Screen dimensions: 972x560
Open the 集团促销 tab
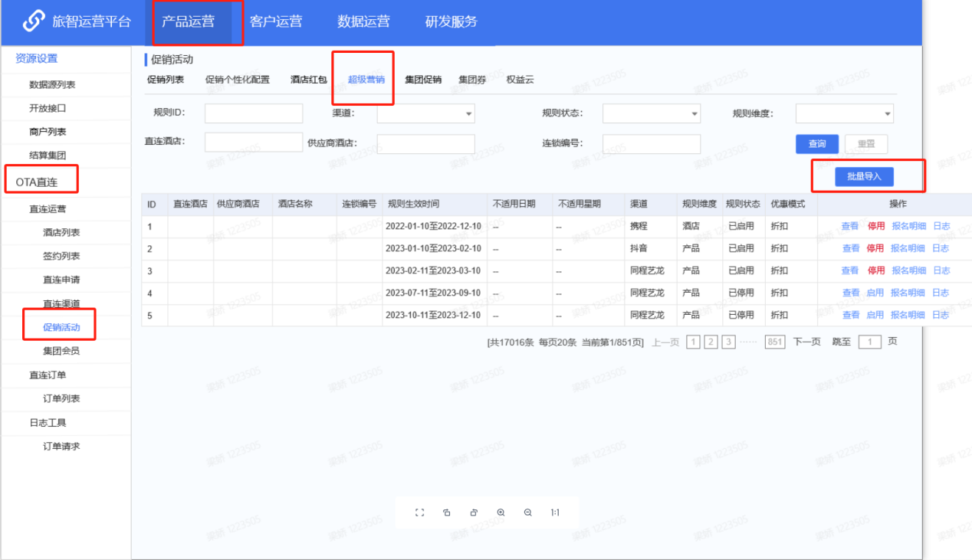coord(423,80)
